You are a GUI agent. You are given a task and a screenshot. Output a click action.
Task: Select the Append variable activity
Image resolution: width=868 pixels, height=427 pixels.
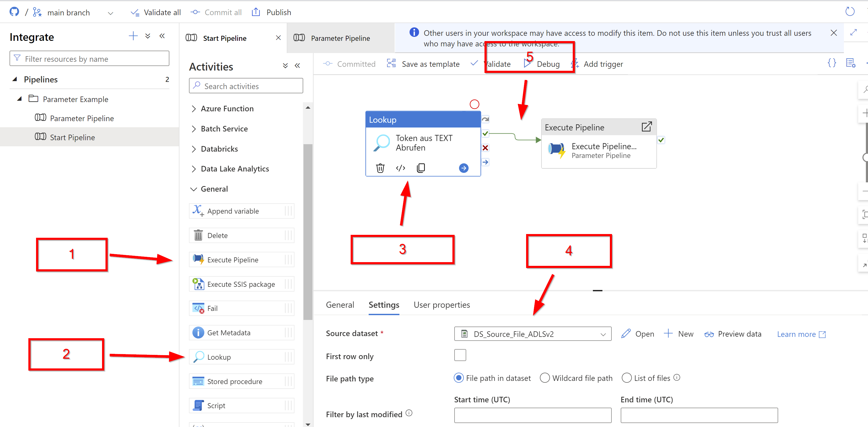(x=241, y=211)
